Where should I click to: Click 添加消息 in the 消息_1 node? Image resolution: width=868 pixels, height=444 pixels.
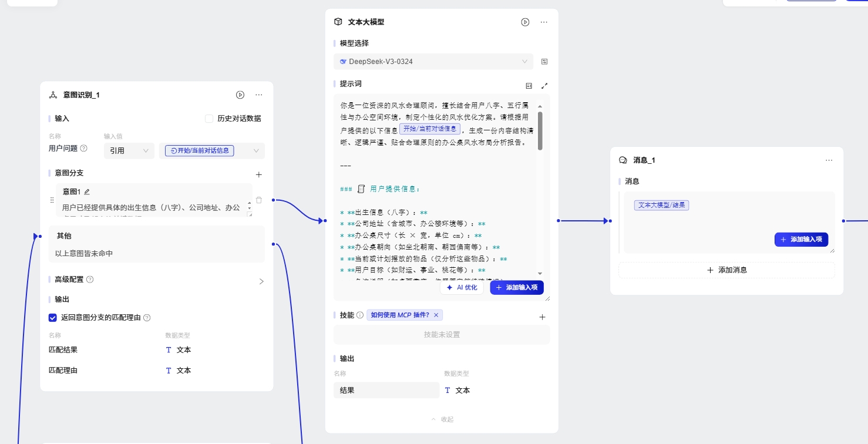coord(726,270)
